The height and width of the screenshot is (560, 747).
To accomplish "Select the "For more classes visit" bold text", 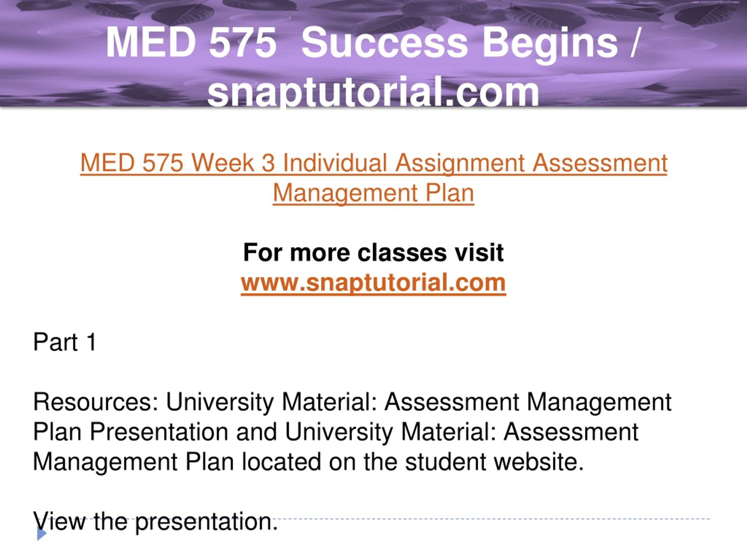I will [373, 253].
